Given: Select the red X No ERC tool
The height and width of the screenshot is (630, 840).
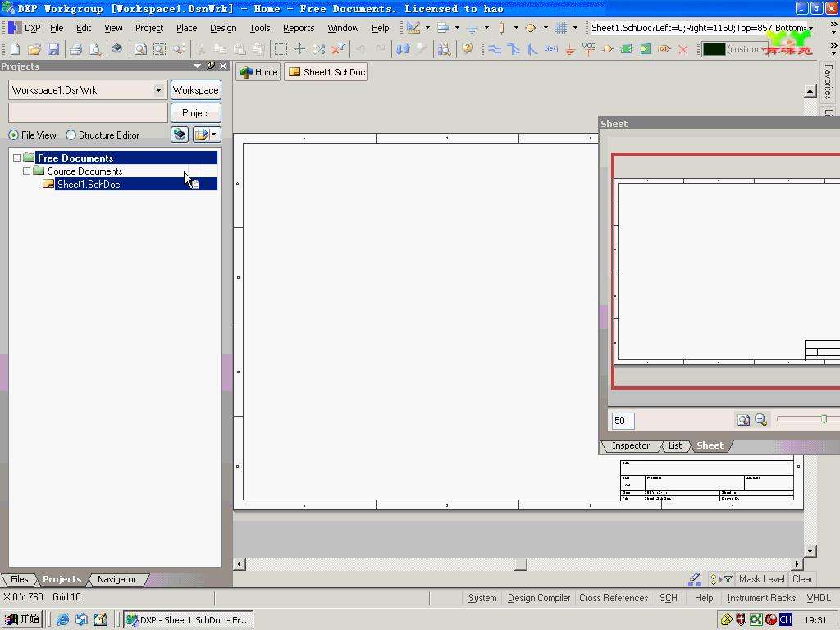Looking at the screenshot, I should (683, 49).
